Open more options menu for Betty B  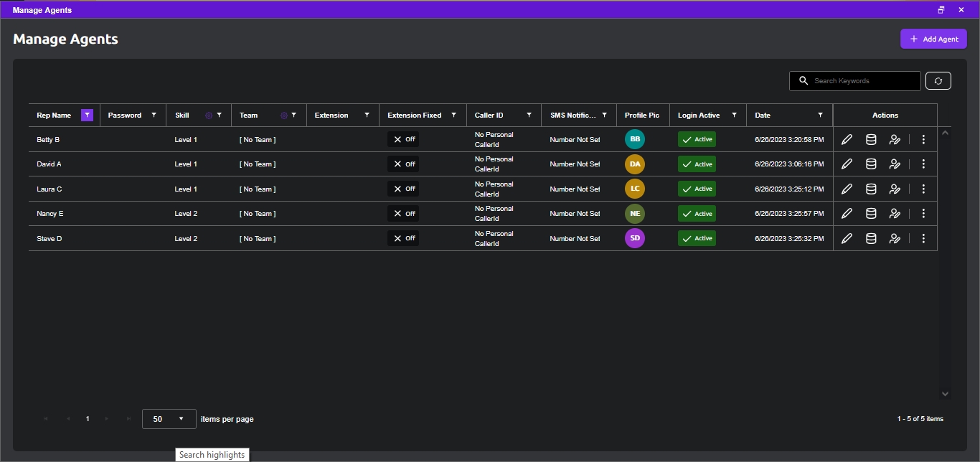(x=923, y=140)
